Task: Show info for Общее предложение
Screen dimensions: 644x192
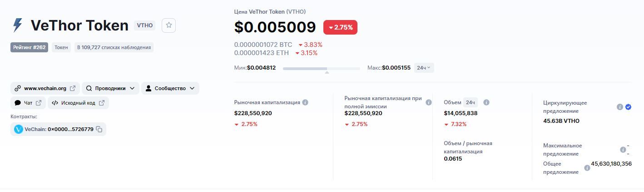Action: (587, 168)
